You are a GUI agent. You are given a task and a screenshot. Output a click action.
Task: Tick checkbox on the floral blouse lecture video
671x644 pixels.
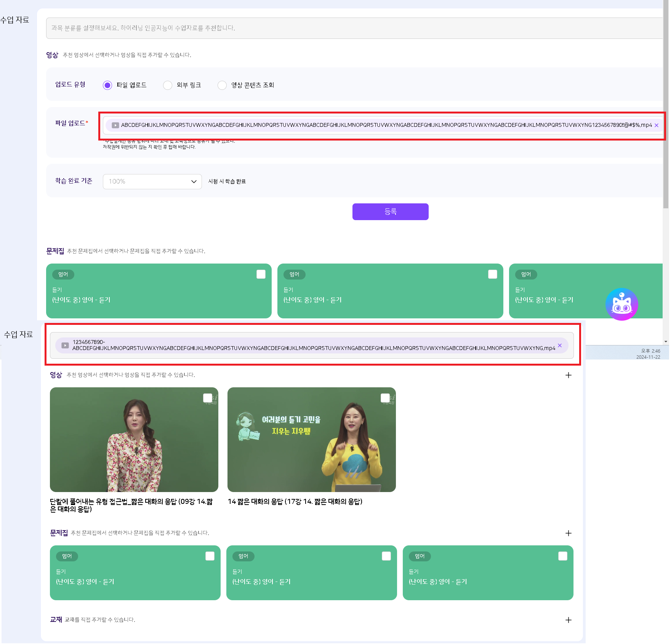point(208,398)
